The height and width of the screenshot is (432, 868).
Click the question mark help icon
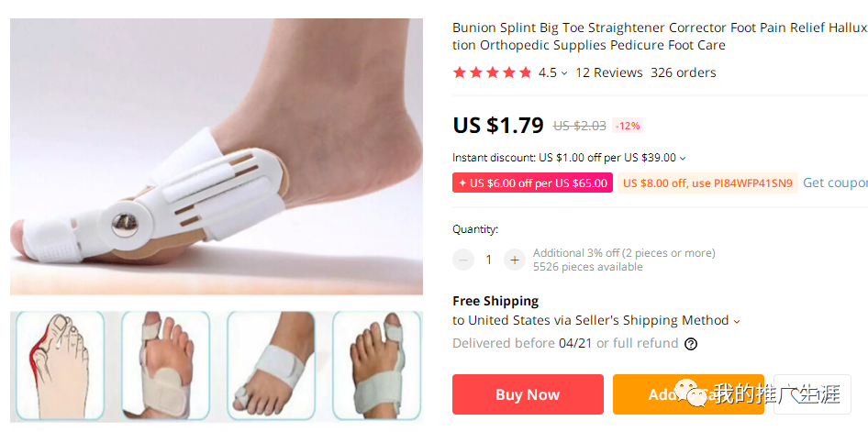pyautogui.click(x=691, y=344)
